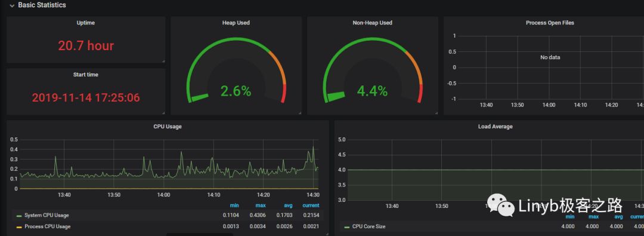This screenshot has height=236, width=644.
Task: Sort CPU Usage legend by avg column
Action: 288,206
